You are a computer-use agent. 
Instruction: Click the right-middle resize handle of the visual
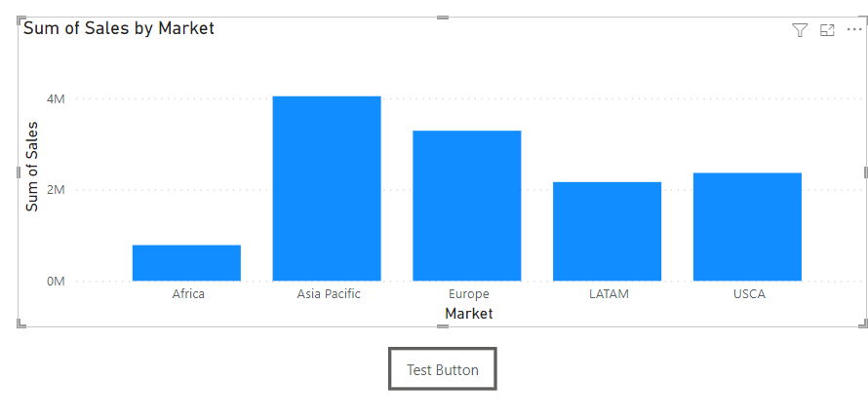[x=865, y=171]
